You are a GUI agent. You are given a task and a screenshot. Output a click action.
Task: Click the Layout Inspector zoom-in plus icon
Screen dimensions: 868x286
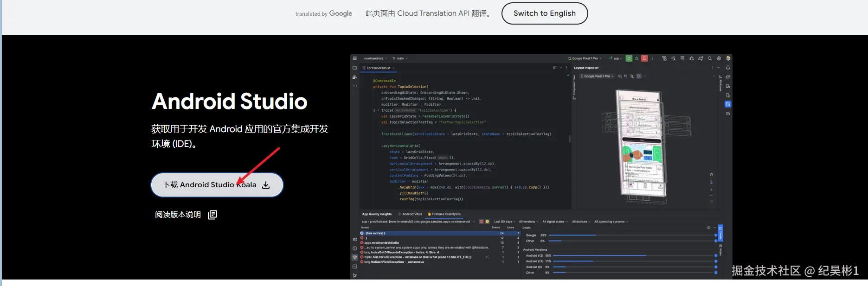click(711, 190)
